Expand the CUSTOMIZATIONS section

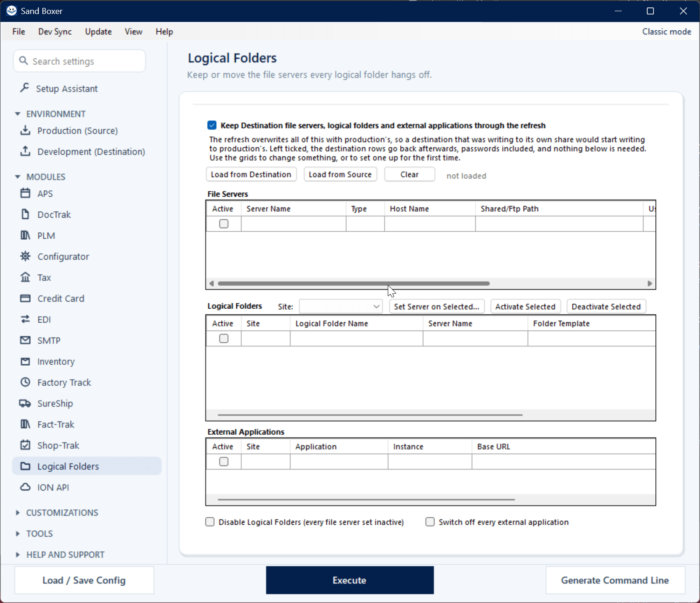tap(18, 513)
